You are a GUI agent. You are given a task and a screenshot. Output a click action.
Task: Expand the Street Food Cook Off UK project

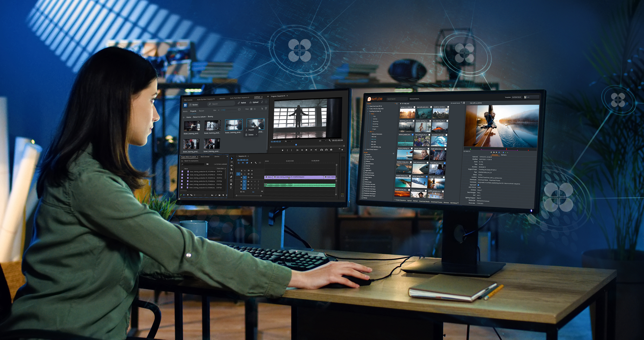pyautogui.click(x=368, y=106)
